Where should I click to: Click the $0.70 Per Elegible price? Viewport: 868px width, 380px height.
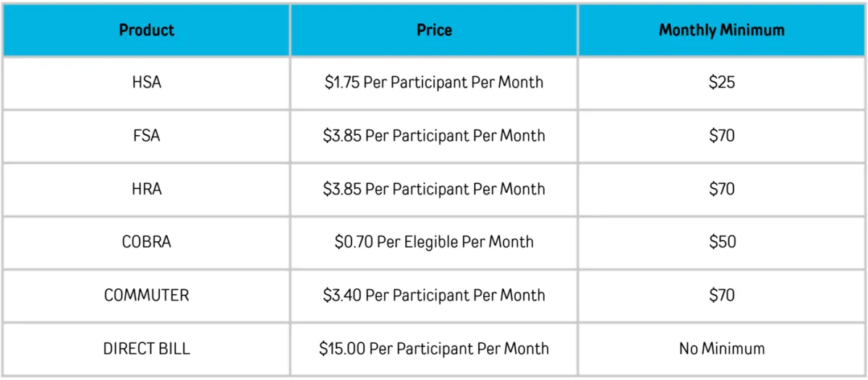(434, 242)
